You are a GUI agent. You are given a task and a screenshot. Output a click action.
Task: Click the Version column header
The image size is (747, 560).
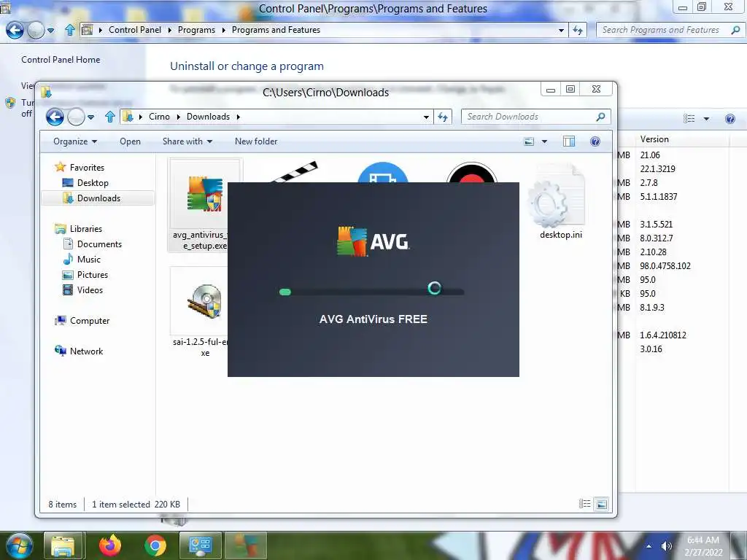(x=654, y=139)
